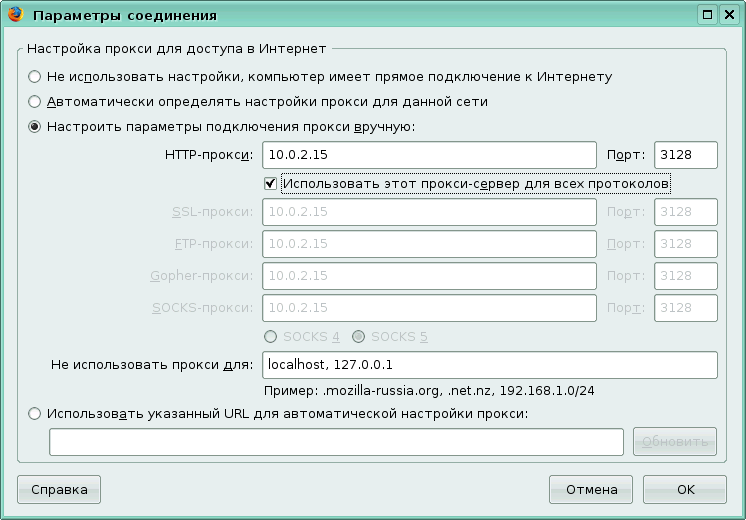The height and width of the screenshot is (520, 746).
Task: Choose auto-detect proxy settings for network
Action: click(x=35, y=101)
